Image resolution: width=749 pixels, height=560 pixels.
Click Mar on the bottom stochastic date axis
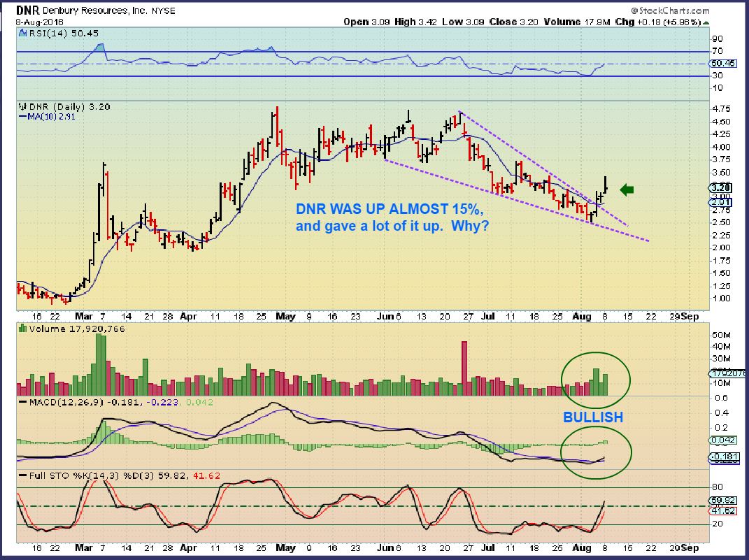[84, 547]
